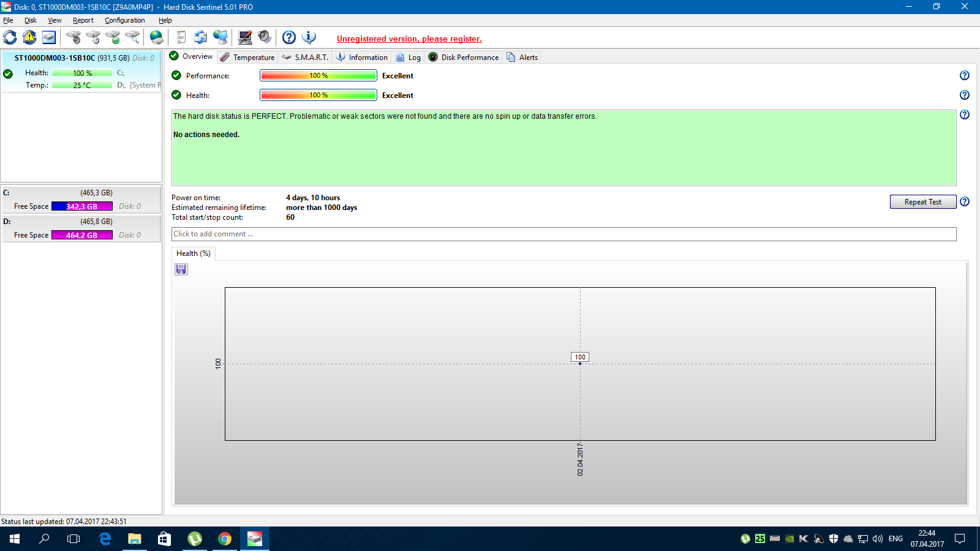Screen dimensions: 980x551
Task: Click the save icon above the Health graph
Action: coord(181,269)
